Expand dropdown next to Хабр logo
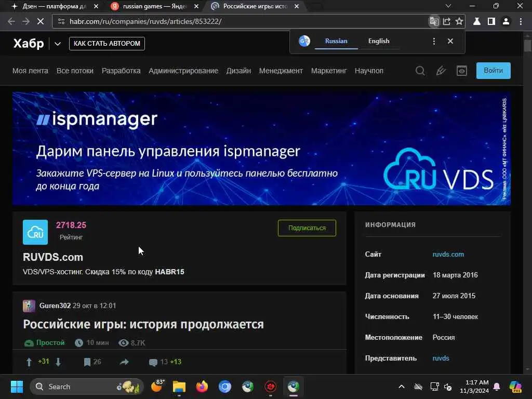The height and width of the screenshot is (399, 532). coord(58,44)
